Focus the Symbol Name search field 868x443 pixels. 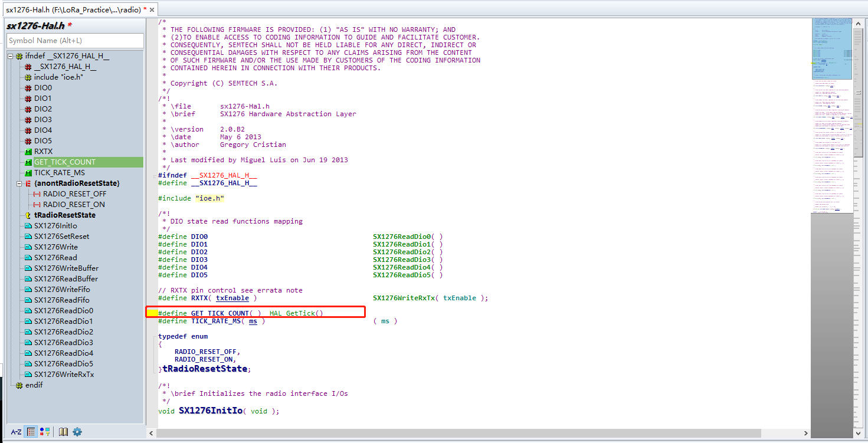(x=75, y=41)
